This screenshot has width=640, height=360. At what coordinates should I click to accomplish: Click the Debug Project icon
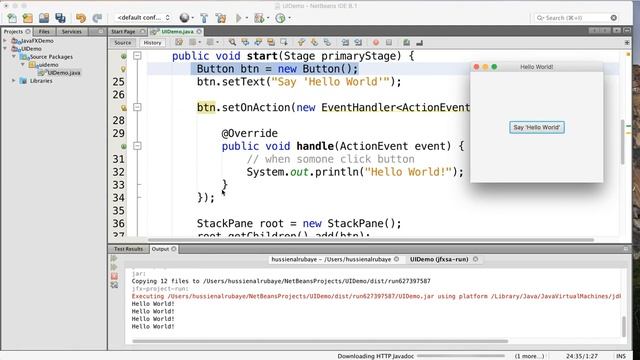pyautogui.click(x=259, y=18)
